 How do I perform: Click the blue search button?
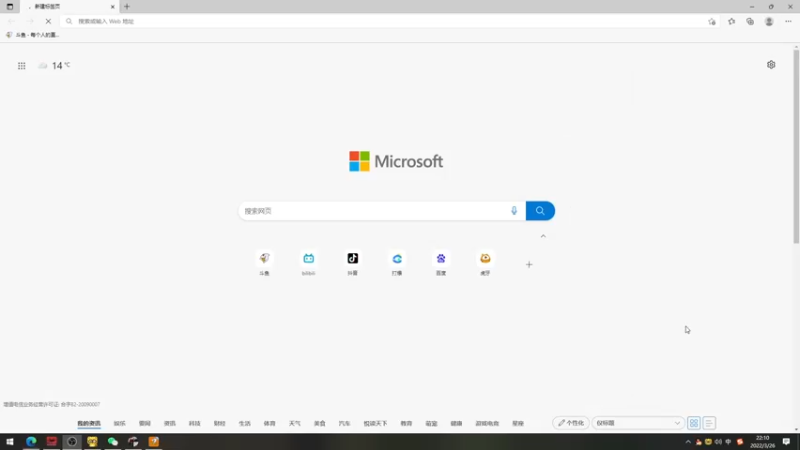tap(540, 211)
